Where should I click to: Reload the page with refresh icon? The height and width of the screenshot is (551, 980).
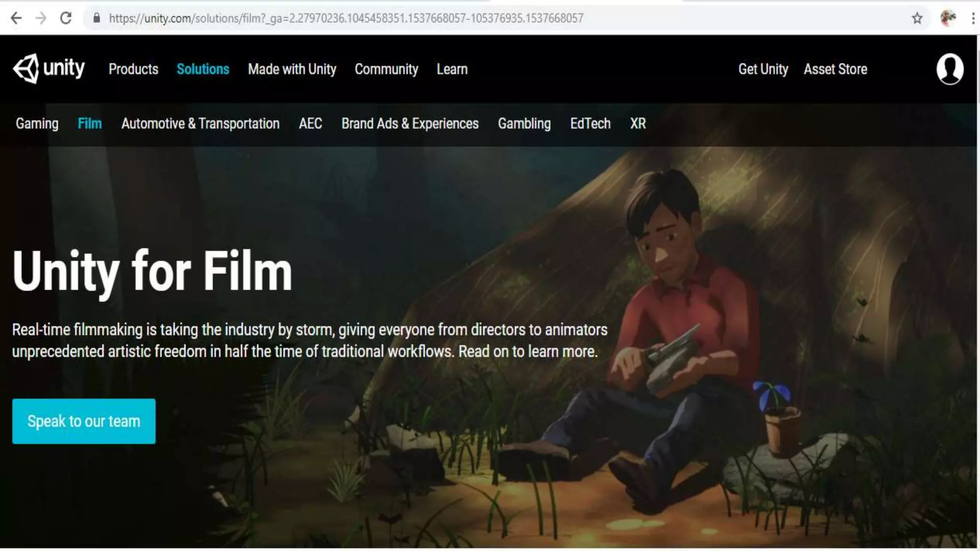coord(66,18)
